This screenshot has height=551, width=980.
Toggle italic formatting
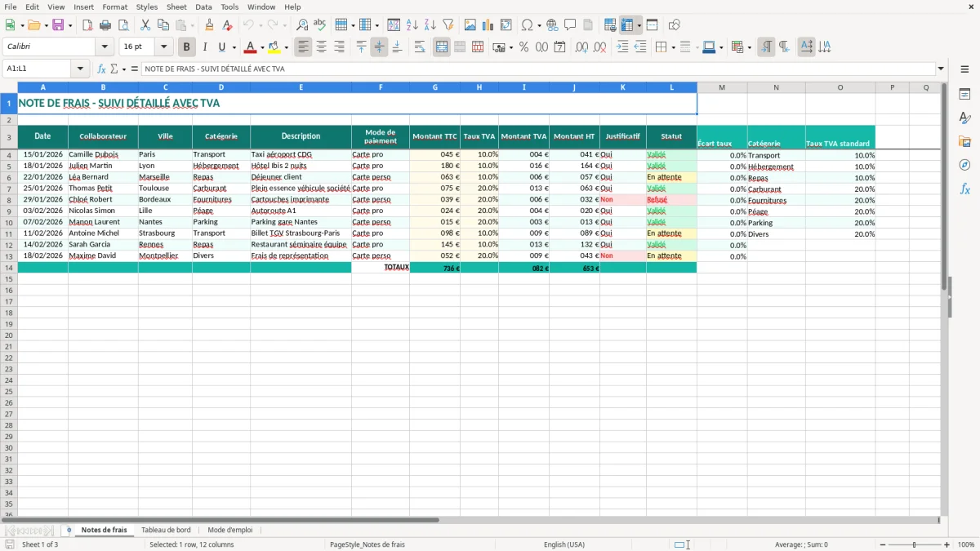pos(204,47)
